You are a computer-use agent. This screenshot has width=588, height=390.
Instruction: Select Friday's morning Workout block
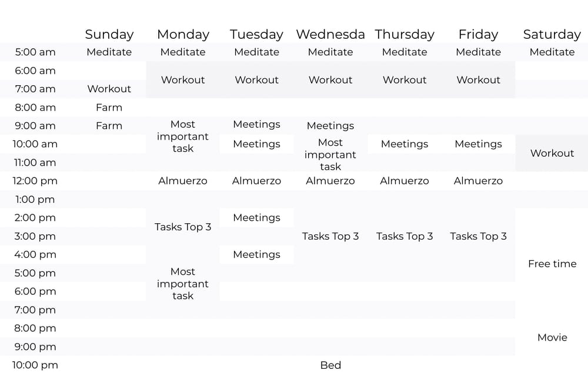coord(478,80)
